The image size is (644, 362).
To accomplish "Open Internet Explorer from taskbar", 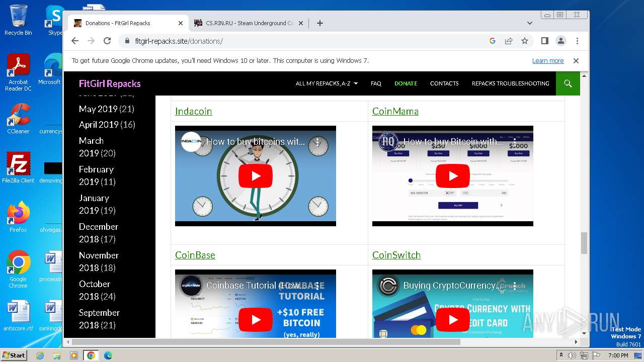I will click(40, 355).
